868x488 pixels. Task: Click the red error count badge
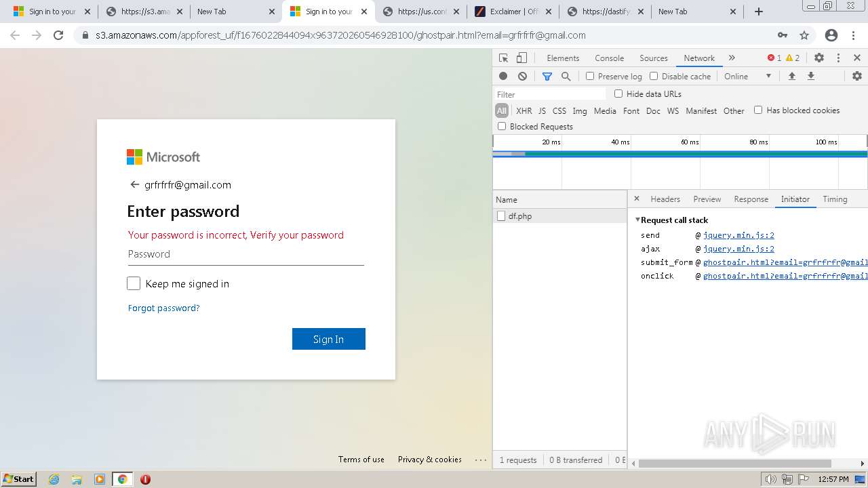tap(774, 58)
